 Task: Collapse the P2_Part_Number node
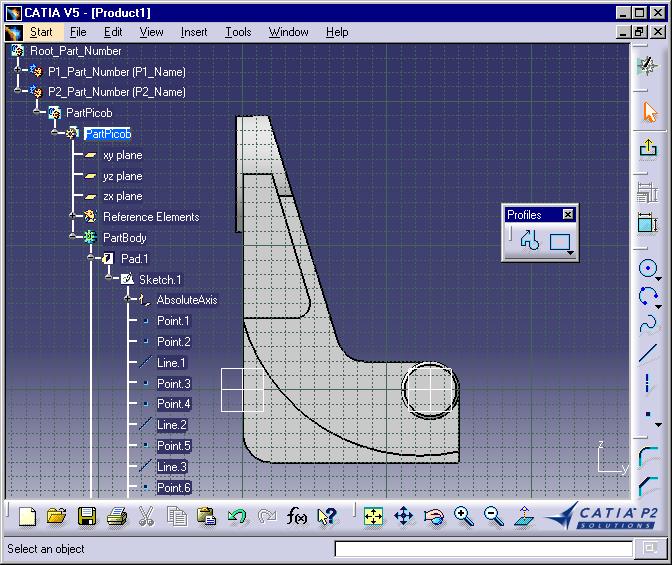[x=18, y=90]
